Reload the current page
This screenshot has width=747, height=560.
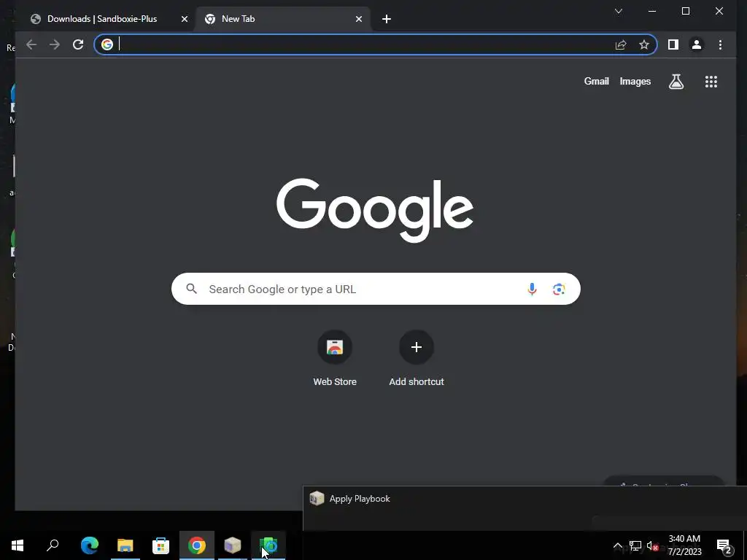point(78,44)
